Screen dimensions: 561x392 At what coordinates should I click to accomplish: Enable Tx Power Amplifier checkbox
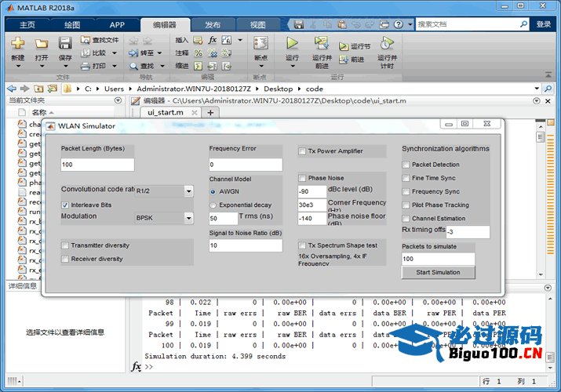[x=302, y=151]
